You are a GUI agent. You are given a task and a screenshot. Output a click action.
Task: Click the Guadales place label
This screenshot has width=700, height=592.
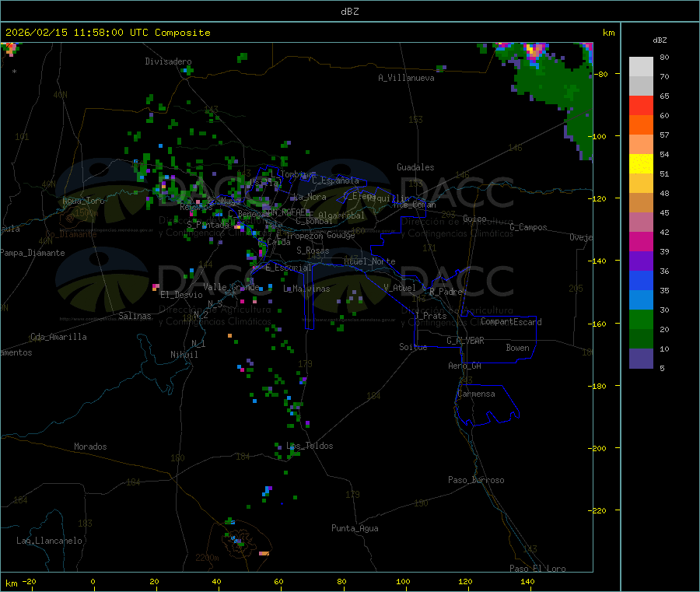tap(415, 167)
